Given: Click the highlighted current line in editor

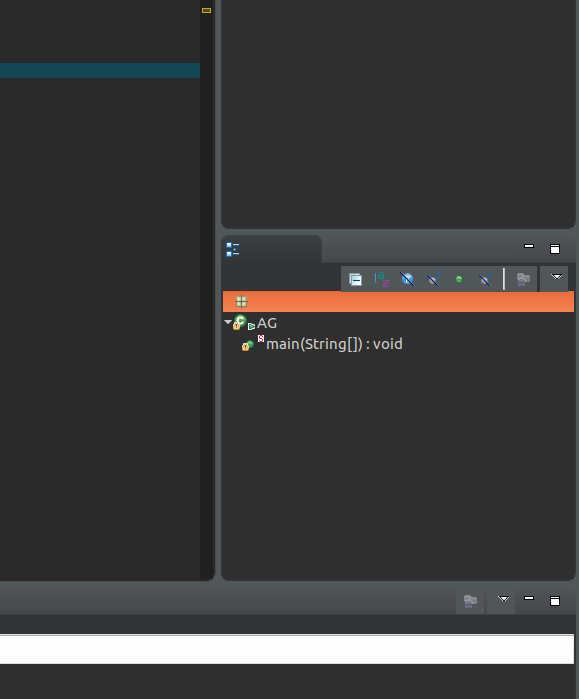Looking at the screenshot, I should (100, 70).
